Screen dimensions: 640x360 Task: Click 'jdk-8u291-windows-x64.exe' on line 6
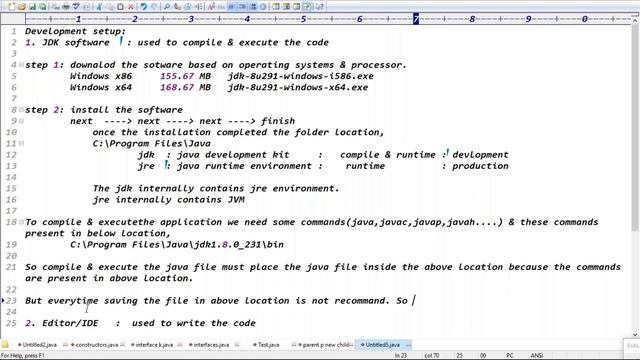(x=298, y=87)
